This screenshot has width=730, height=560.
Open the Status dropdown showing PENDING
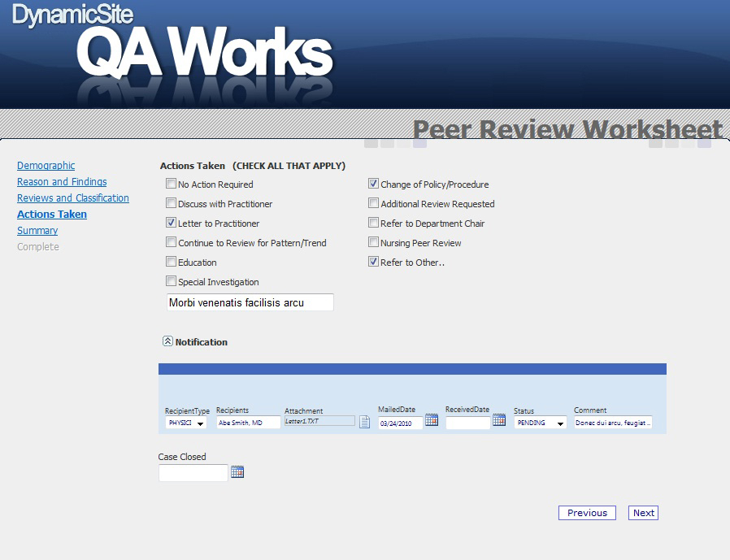pos(559,423)
